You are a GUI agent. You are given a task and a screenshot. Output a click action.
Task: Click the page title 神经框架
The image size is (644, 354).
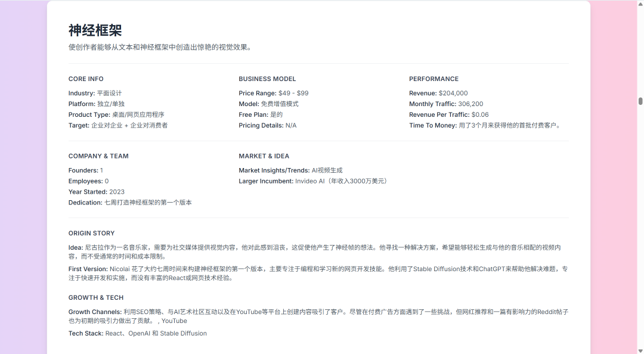click(x=95, y=30)
